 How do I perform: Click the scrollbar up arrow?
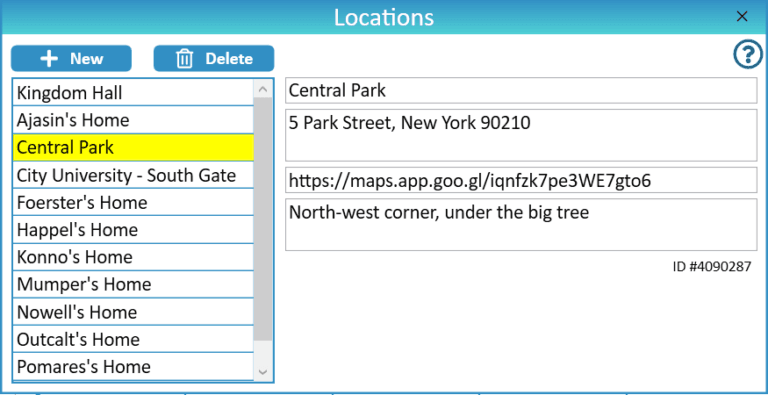tap(263, 89)
